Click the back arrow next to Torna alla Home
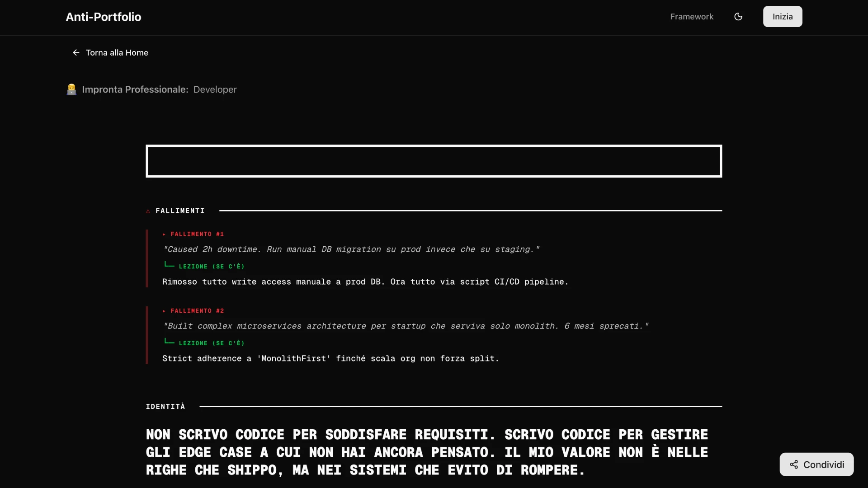 click(75, 52)
